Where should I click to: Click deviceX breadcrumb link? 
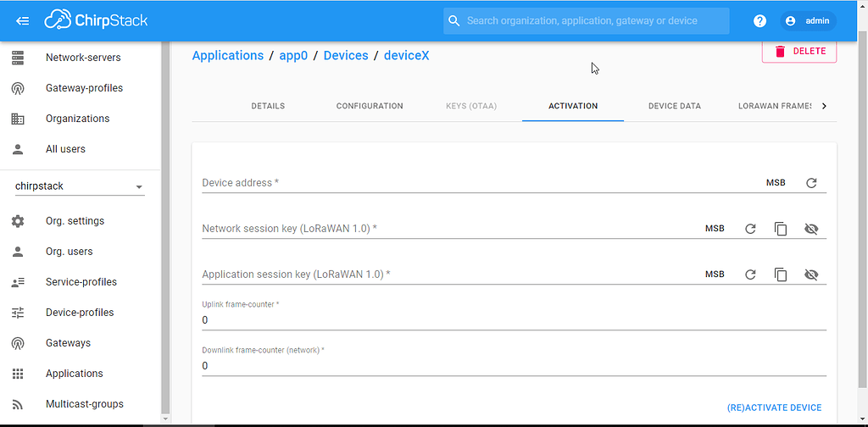(406, 56)
